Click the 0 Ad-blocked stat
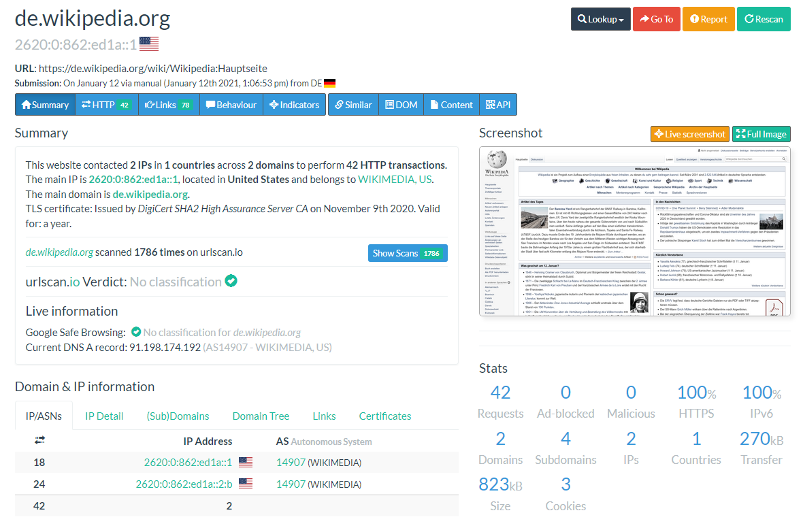The image size is (803, 532). pyautogui.click(x=566, y=402)
